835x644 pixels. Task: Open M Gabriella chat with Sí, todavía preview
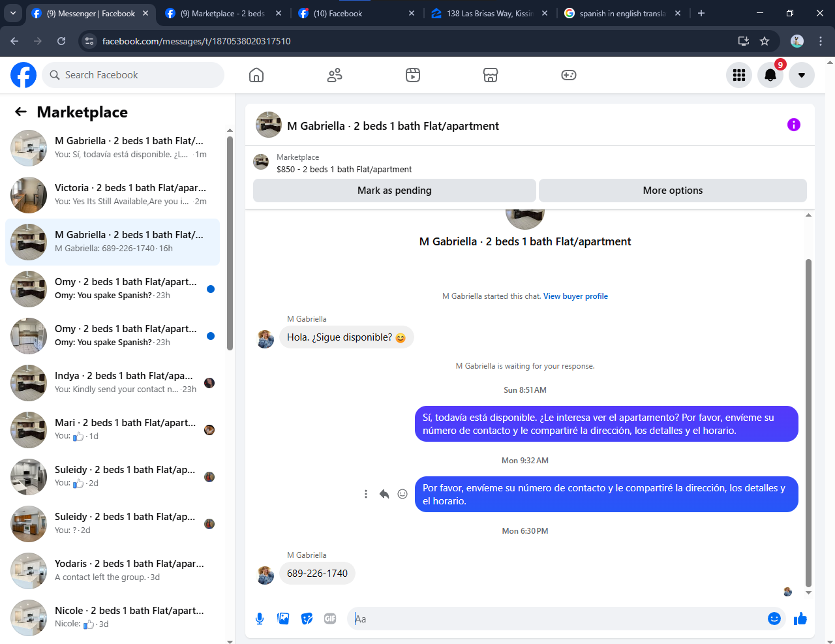(x=112, y=148)
